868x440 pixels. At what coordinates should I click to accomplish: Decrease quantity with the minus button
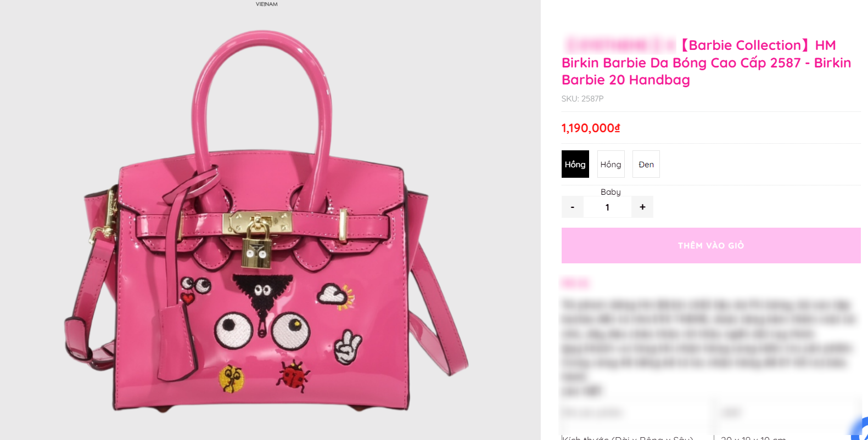[x=572, y=207]
